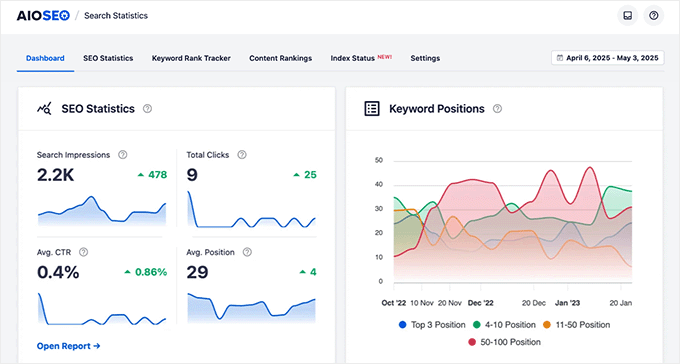Click help icon next to Total Clicks
680x364 pixels.
[242, 154]
